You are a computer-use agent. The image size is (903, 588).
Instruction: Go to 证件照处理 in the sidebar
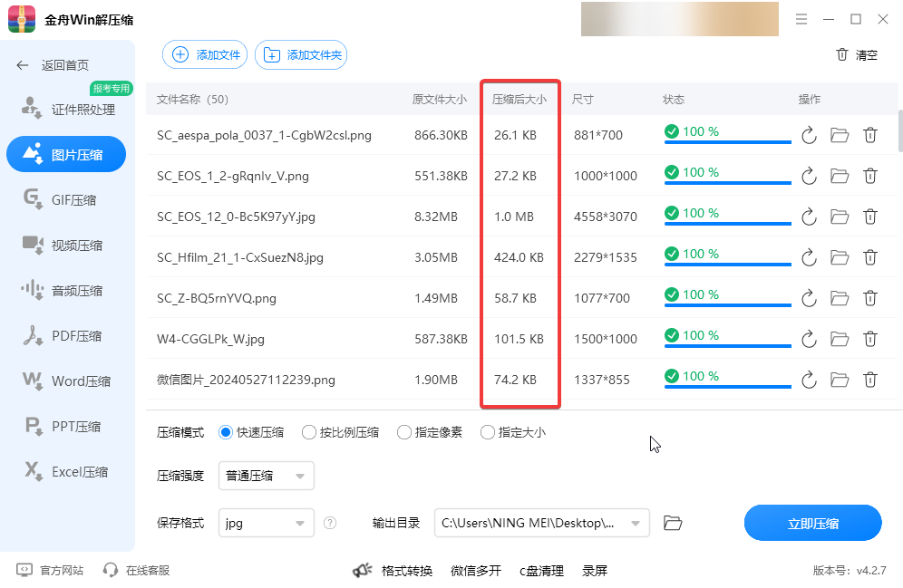[x=68, y=109]
